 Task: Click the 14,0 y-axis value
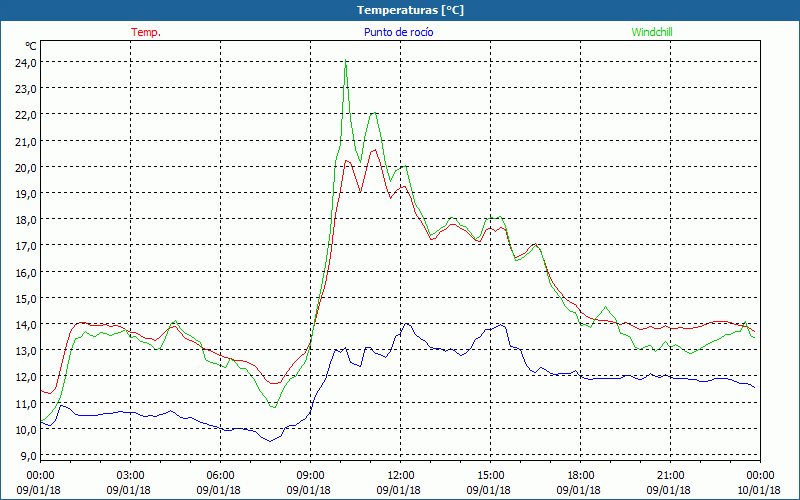(25, 324)
